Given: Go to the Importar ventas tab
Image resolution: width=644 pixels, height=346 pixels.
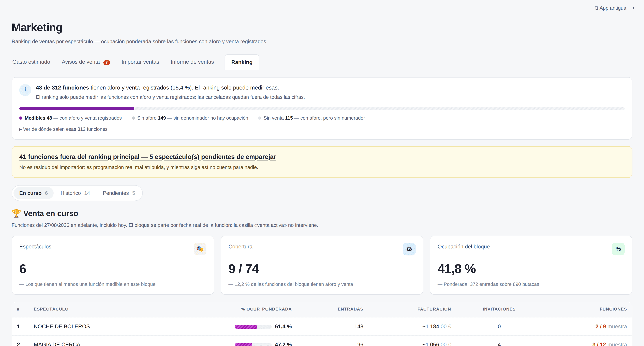Looking at the screenshot, I should [x=140, y=62].
